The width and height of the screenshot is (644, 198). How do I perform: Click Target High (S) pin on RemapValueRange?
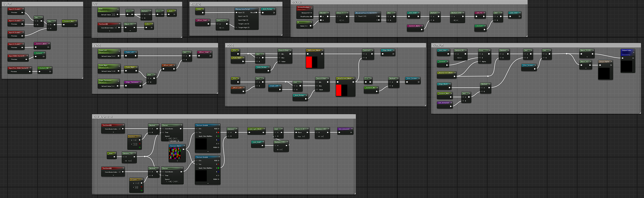(237, 27)
